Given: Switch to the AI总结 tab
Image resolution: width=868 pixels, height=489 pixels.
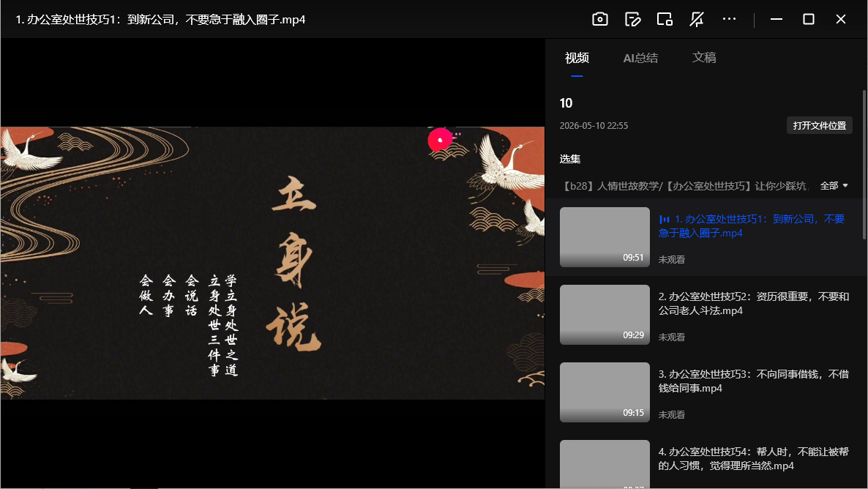Looking at the screenshot, I should tap(640, 58).
